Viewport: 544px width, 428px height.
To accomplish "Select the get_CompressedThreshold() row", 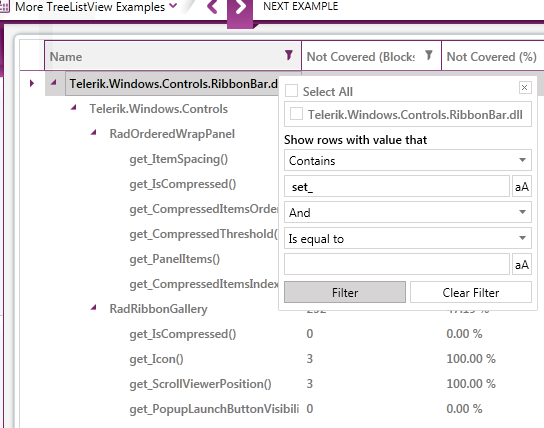I will (204, 234).
